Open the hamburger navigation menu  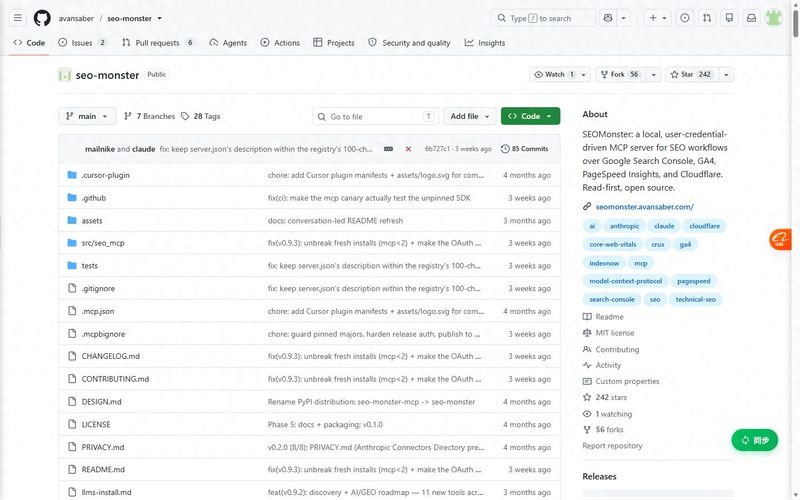tap(17, 18)
